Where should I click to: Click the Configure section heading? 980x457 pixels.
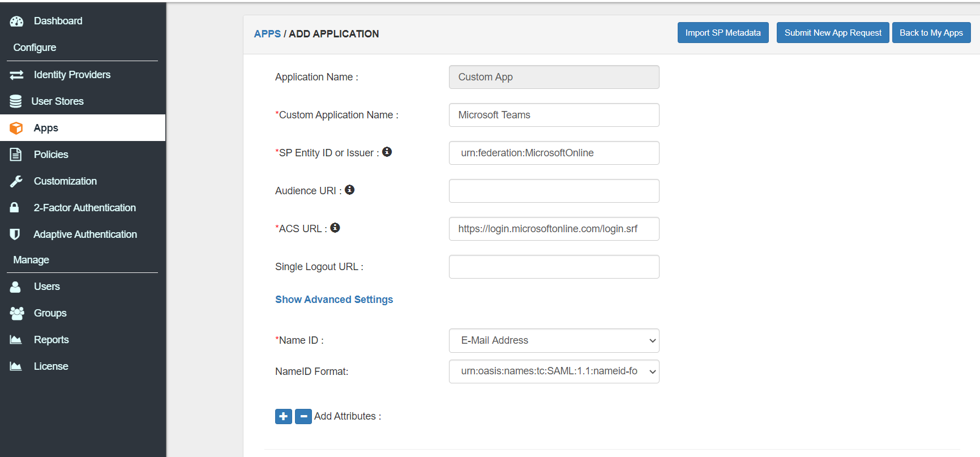click(x=35, y=48)
